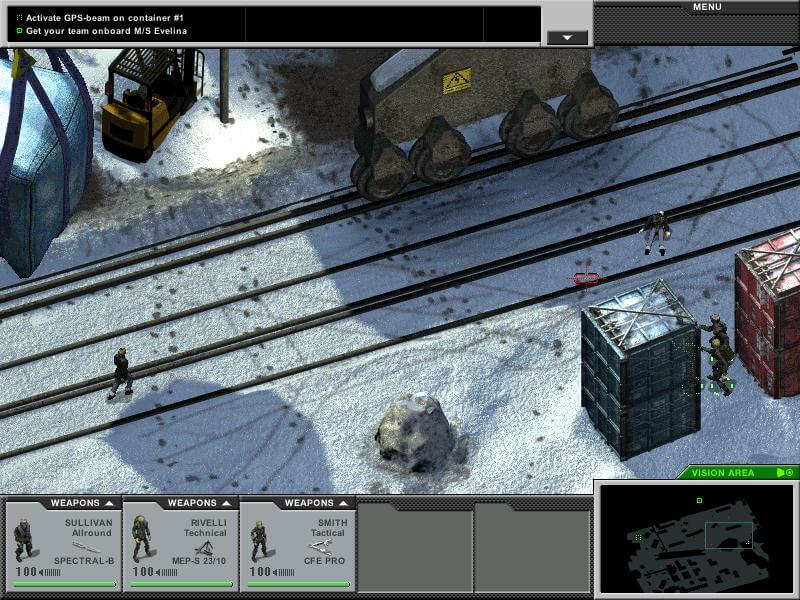Screen dimensions: 800x600
Task: Click the circle target icon beside VISION AREA
Action: (790, 473)
